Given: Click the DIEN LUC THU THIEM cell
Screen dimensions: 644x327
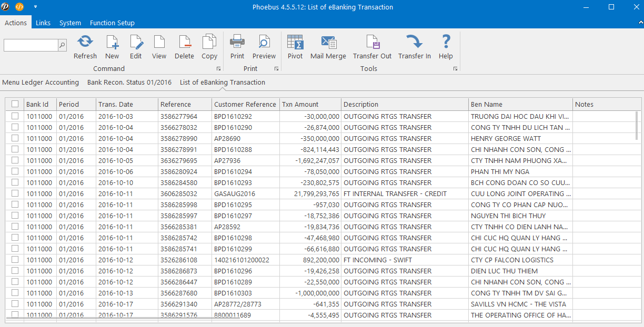Looking at the screenshot, I should [520, 271].
